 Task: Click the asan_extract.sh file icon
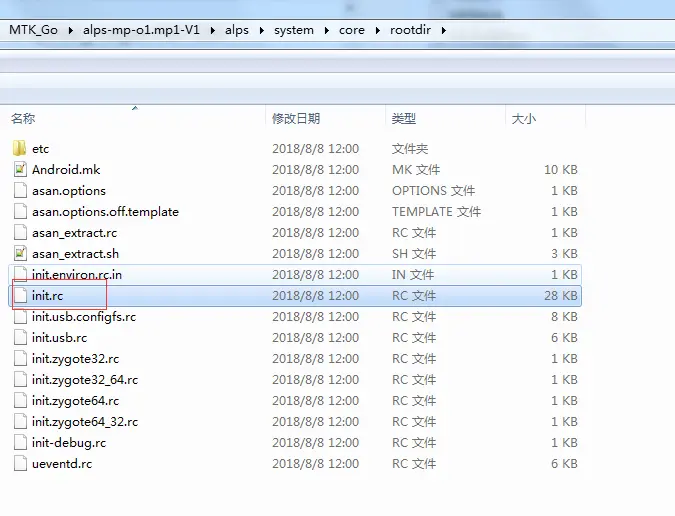20,254
